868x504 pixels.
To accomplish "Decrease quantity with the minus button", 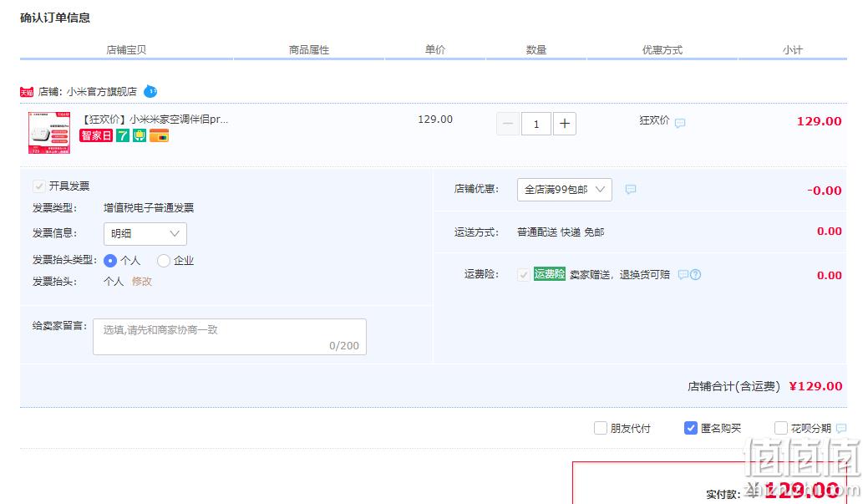I will 508,124.
